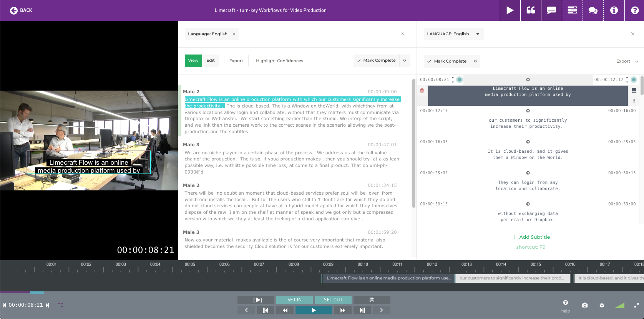Select subtitle 'our customers to significantly increase'
This screenshot has width=644, height=319.
pyautogui.click(x=528, y=123)
